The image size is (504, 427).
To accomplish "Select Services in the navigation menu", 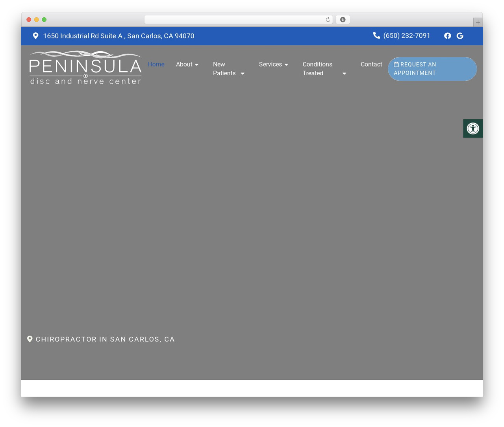I will coord(271,64).
